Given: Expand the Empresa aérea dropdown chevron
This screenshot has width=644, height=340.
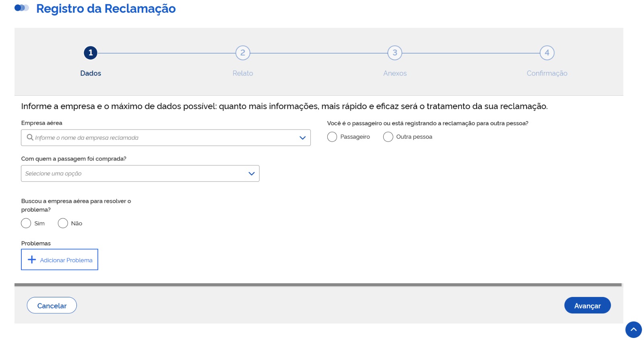Looking at the screenshot, I should [x=302, y=137].
